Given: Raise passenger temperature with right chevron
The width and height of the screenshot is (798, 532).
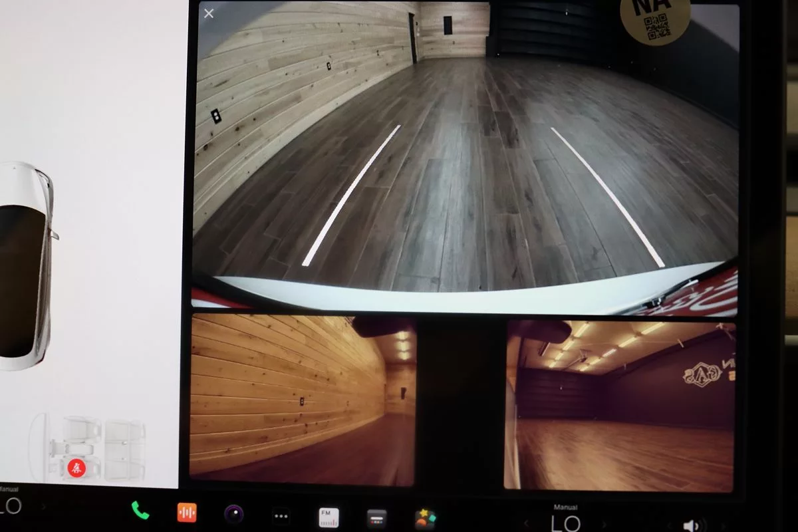Looking at the screenshot, I should point(602,524).
